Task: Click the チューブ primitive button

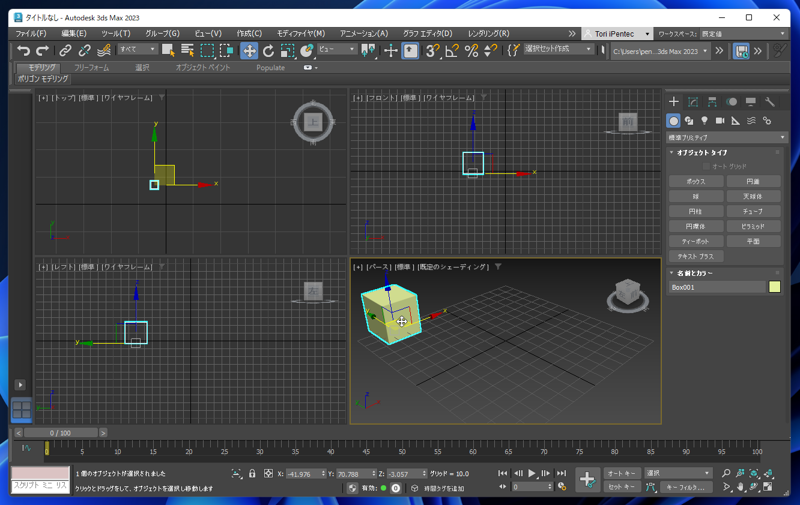Action: pos(753,211)
